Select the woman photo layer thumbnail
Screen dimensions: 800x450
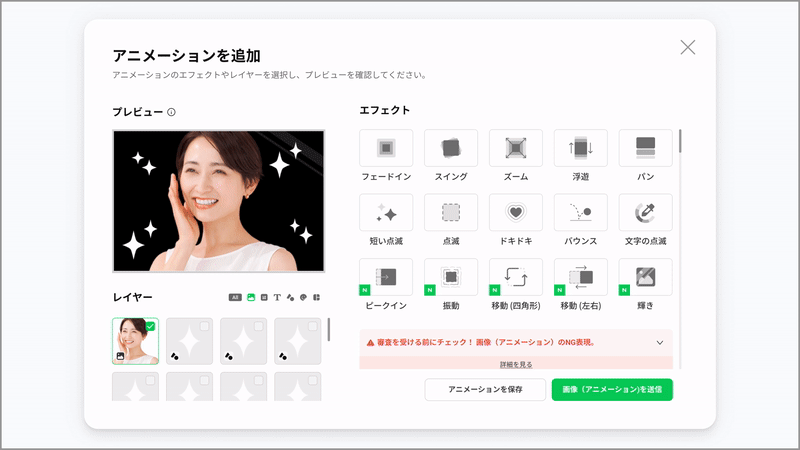[x=135, y=341]
